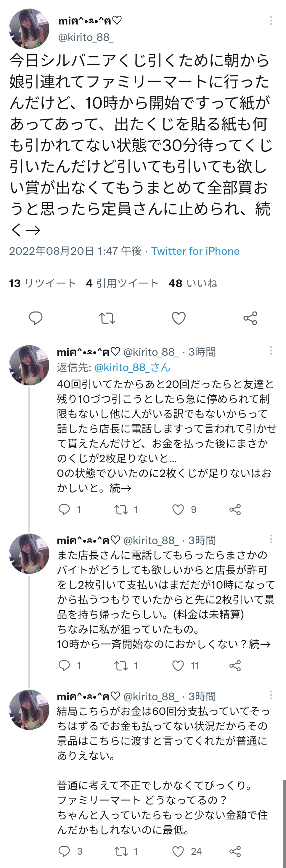Open the profile picture at top

pos(29,29)
